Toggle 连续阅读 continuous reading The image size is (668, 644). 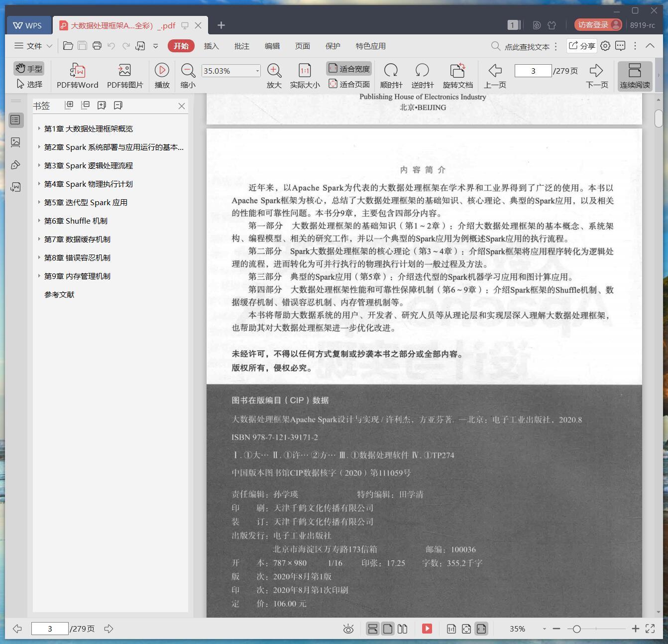[x=635, y=76]
